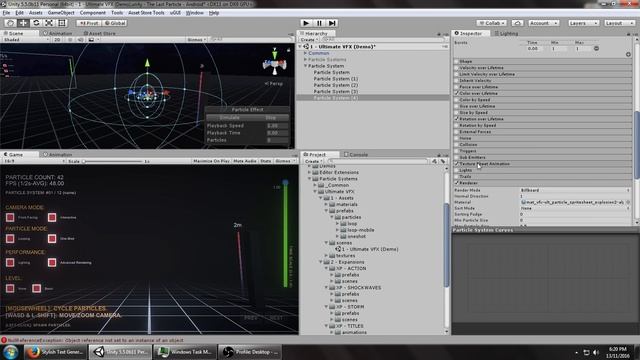The width and height of the screenshot is (640, 360).
Task: Disable Color over Lifetime module
Action: 457,93
